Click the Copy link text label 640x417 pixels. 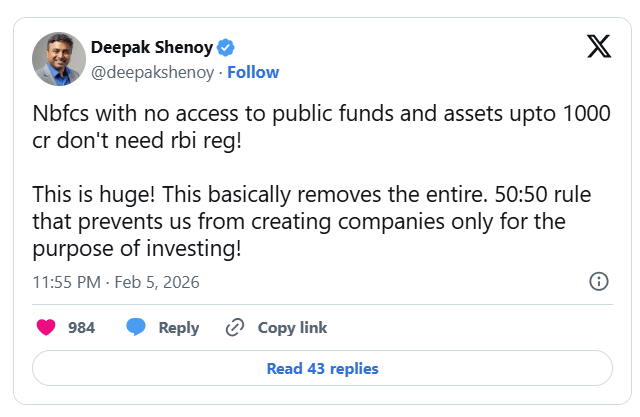pos(292,327)
